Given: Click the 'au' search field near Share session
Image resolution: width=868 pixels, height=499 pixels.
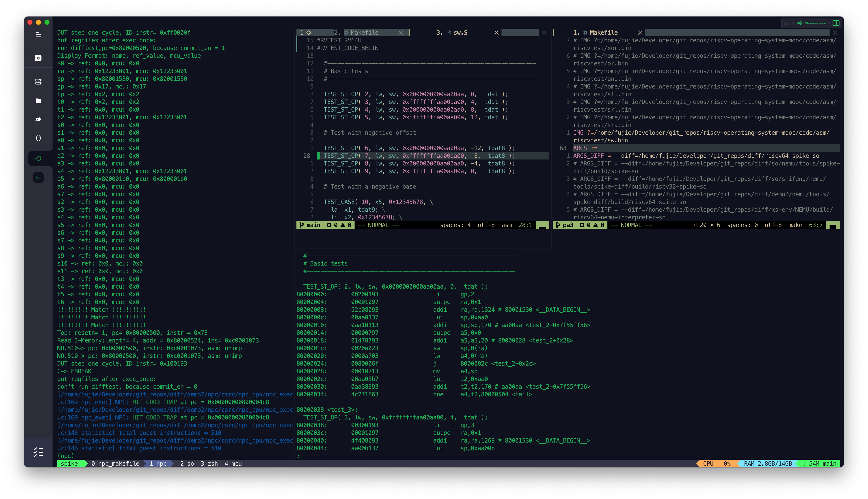Looking at the screenshot, I should coord(787,23).
